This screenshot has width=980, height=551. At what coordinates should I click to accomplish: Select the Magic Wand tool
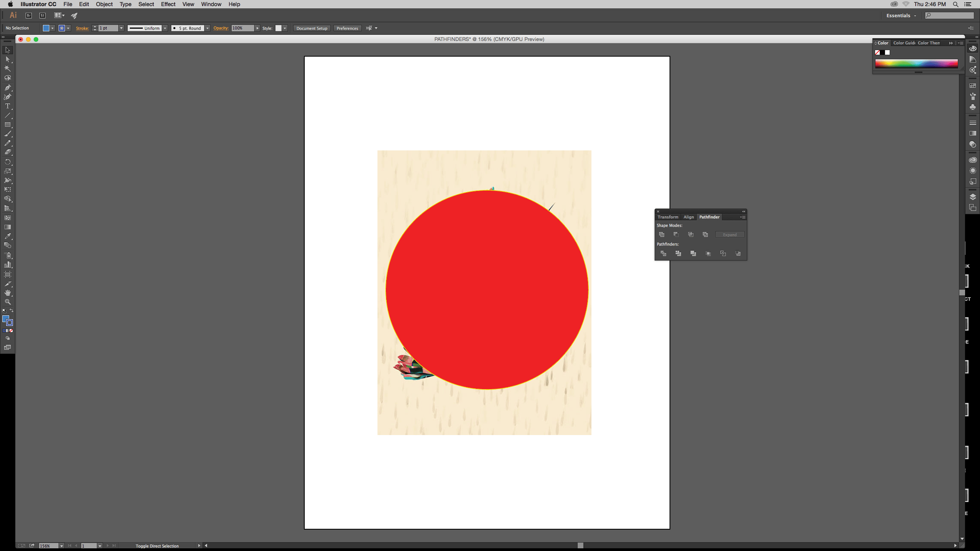point(8,68)
